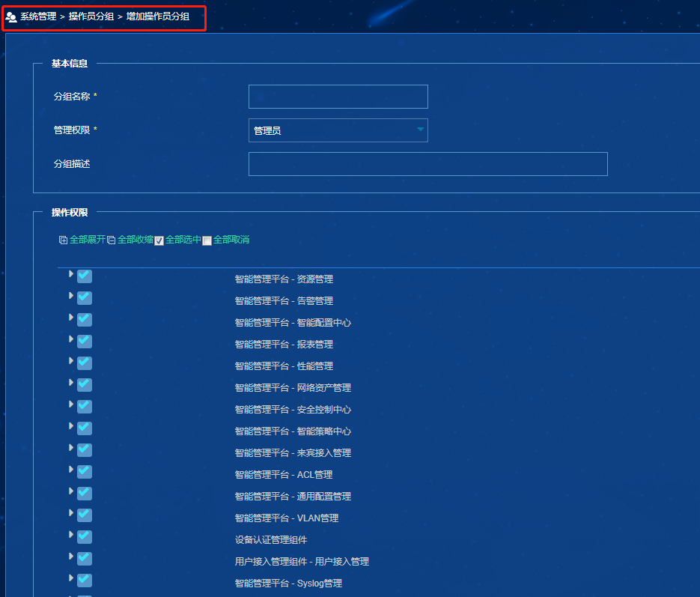This screenshot has height=597, width=700.
Task: Select 智能管理平台 - 智能配置中心 row text
Action: coord(293,323)
